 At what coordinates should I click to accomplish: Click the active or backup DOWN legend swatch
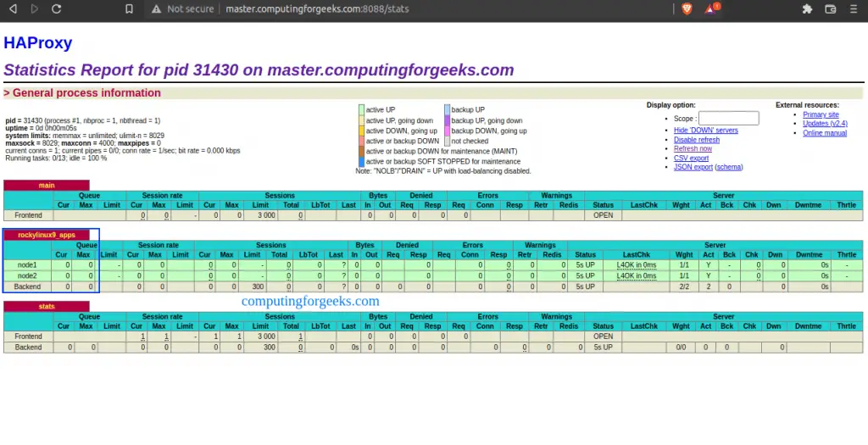pos(361,141)
